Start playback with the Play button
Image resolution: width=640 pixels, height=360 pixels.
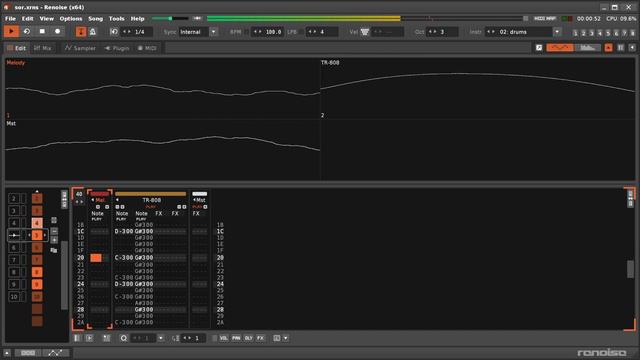point(11,31)
